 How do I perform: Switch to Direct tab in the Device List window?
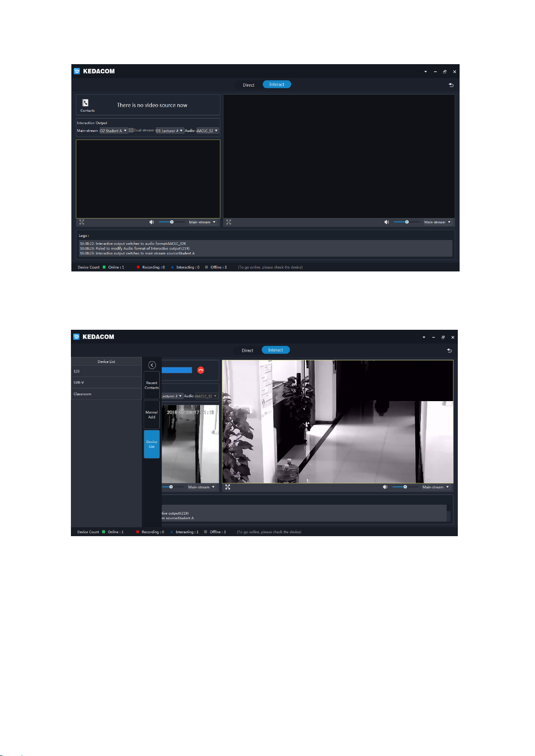(247, 350)
